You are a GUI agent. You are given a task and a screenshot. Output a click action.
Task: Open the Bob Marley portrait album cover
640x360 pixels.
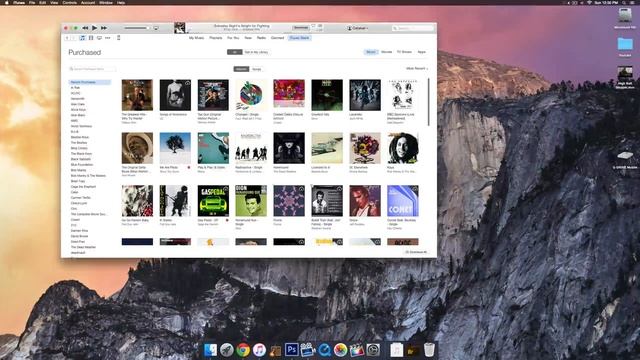click(x=403, y=148)
